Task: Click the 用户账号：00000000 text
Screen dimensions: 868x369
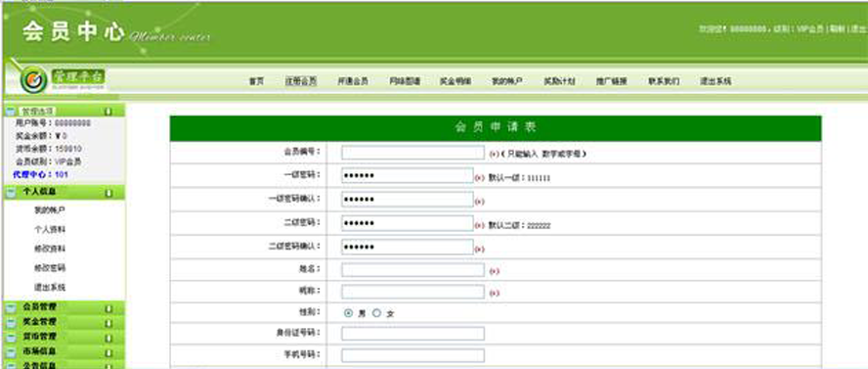Action: click(x=53, y=123)
